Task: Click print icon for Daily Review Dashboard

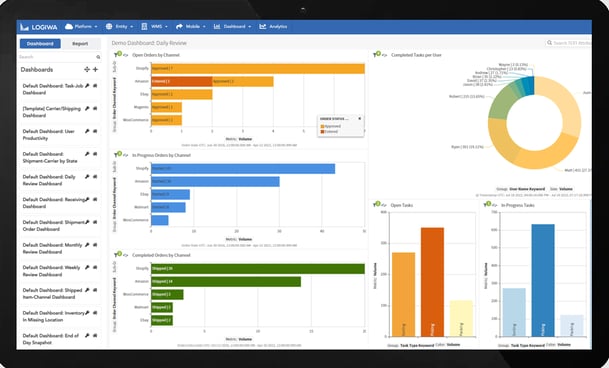Action: 95,177
